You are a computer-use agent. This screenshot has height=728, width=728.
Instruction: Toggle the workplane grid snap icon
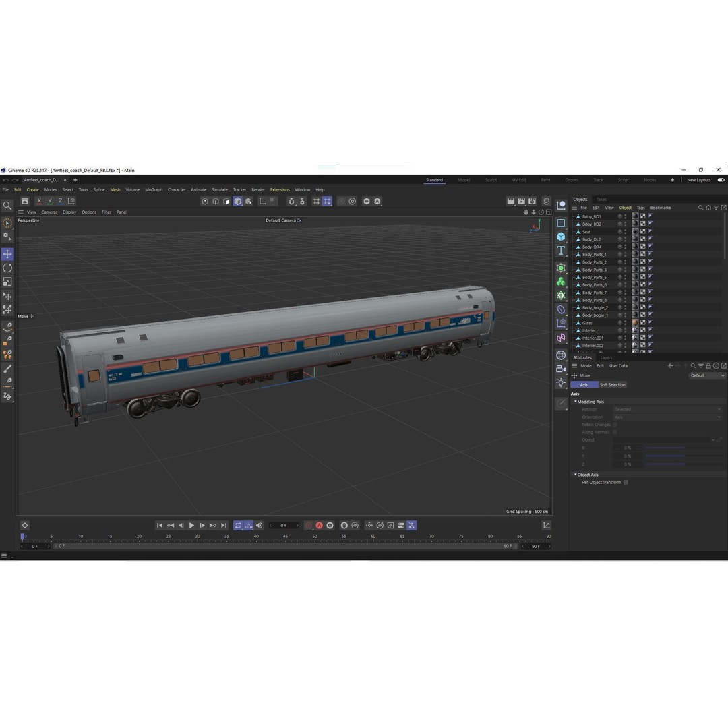coord(328,201)
